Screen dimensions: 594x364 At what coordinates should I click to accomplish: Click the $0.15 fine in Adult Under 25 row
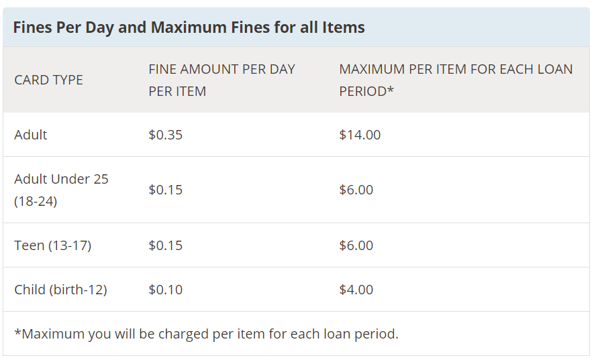(x=166, y=190)
